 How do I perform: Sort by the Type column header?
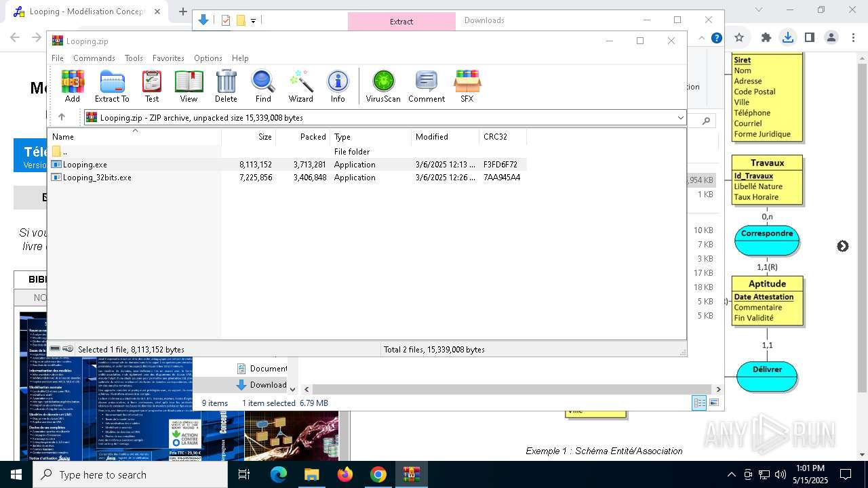[371, 136]
